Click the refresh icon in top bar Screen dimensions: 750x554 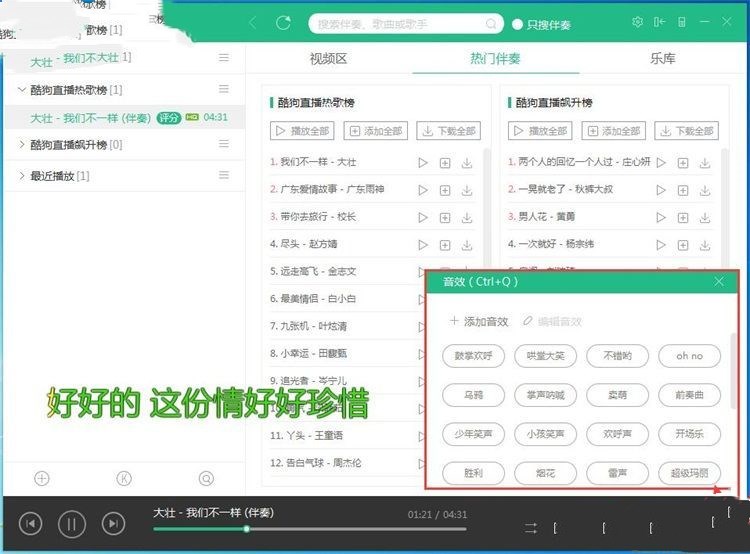(283, 23)
